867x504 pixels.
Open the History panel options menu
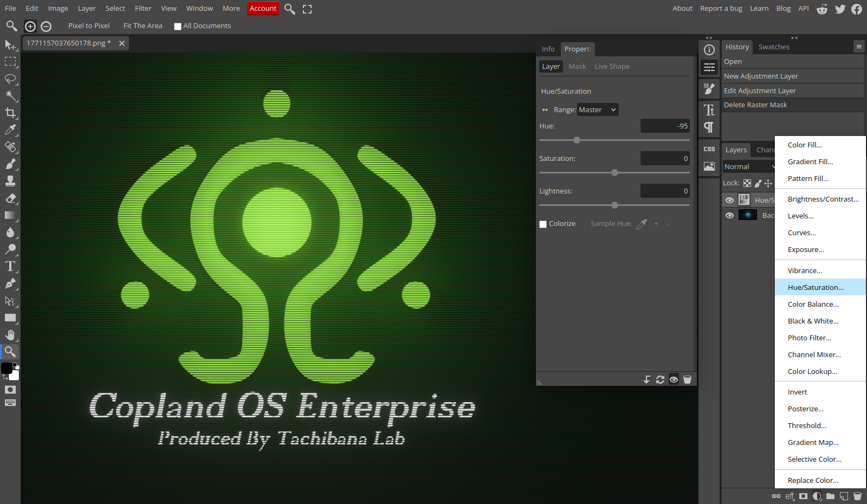tap(859, 47)
